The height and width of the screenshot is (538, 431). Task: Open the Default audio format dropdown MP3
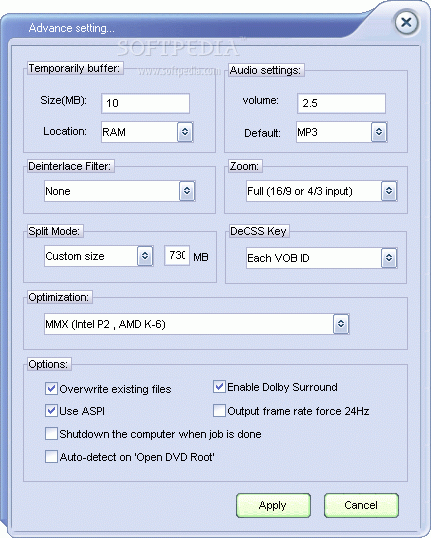[x=342, y=132]
